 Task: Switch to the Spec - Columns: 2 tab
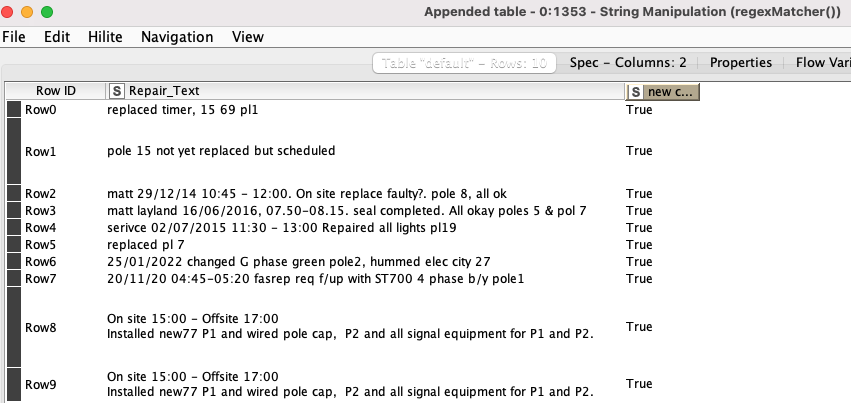point(628,63)
